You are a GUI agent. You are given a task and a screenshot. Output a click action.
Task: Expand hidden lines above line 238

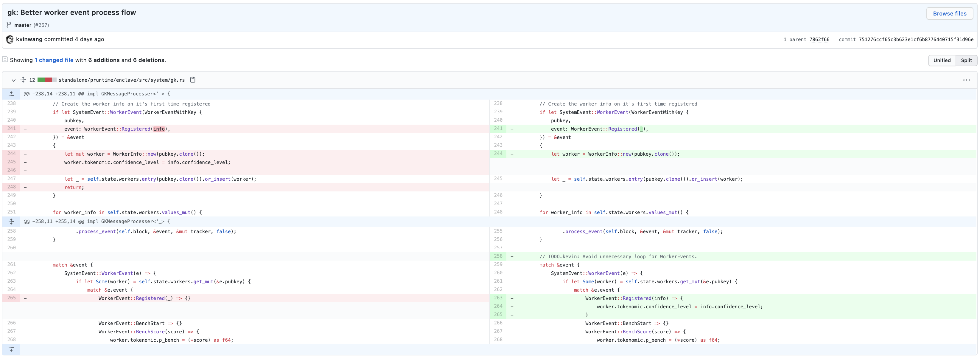(11, 94)
